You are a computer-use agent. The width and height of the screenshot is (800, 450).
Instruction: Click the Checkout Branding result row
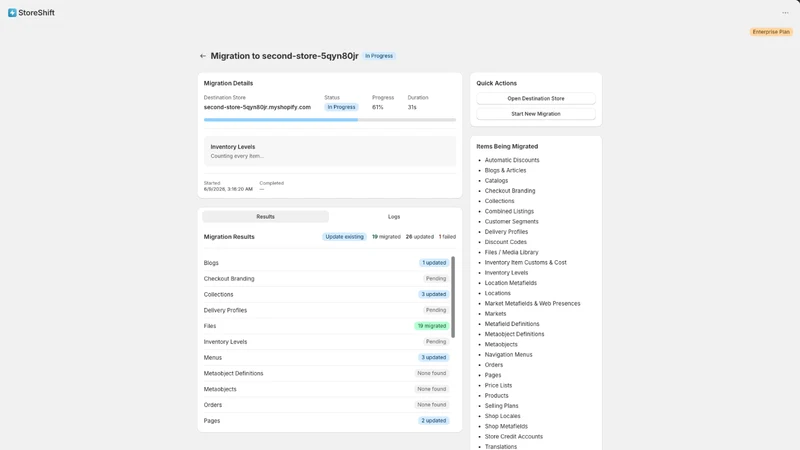tap(326, 279)
